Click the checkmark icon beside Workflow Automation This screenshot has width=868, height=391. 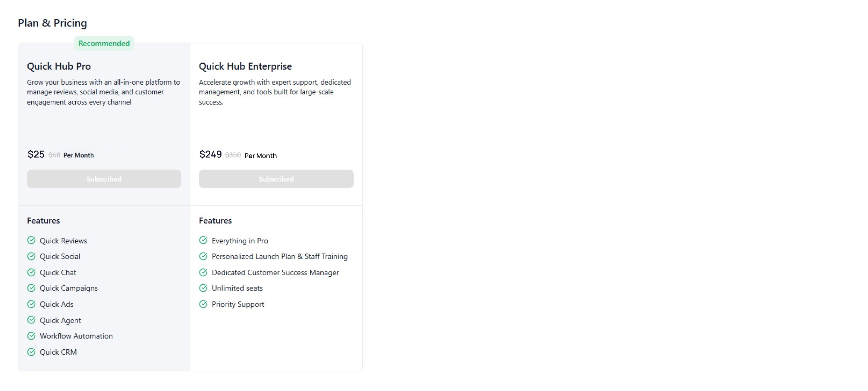[31, 336]
